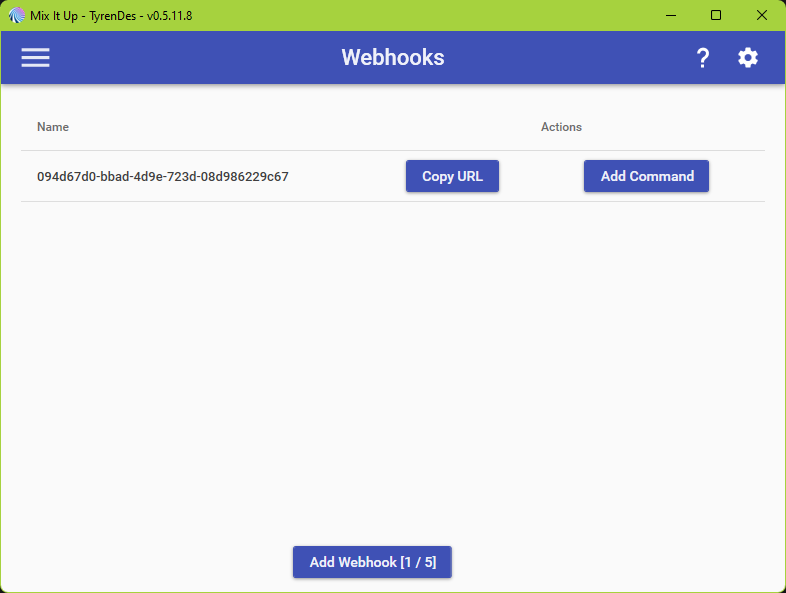
Task: Click the Actions column header
Action: [x=561, y=127]
